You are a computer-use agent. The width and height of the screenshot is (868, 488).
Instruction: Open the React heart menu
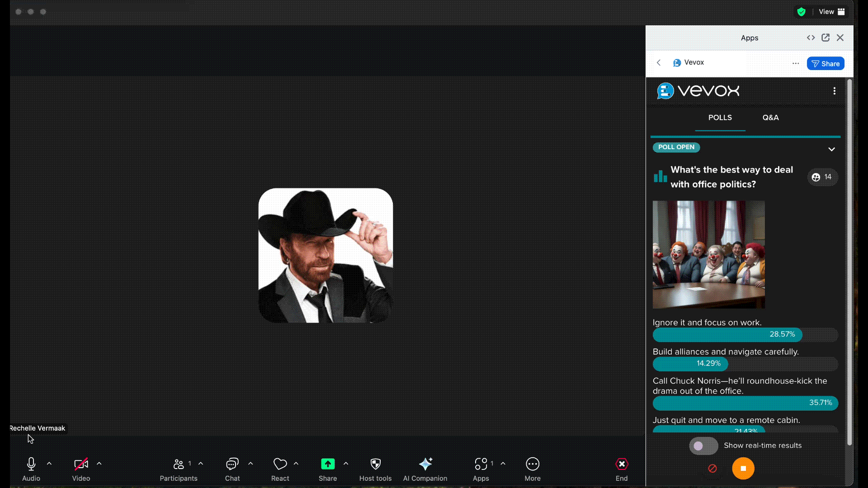point(280,469)
